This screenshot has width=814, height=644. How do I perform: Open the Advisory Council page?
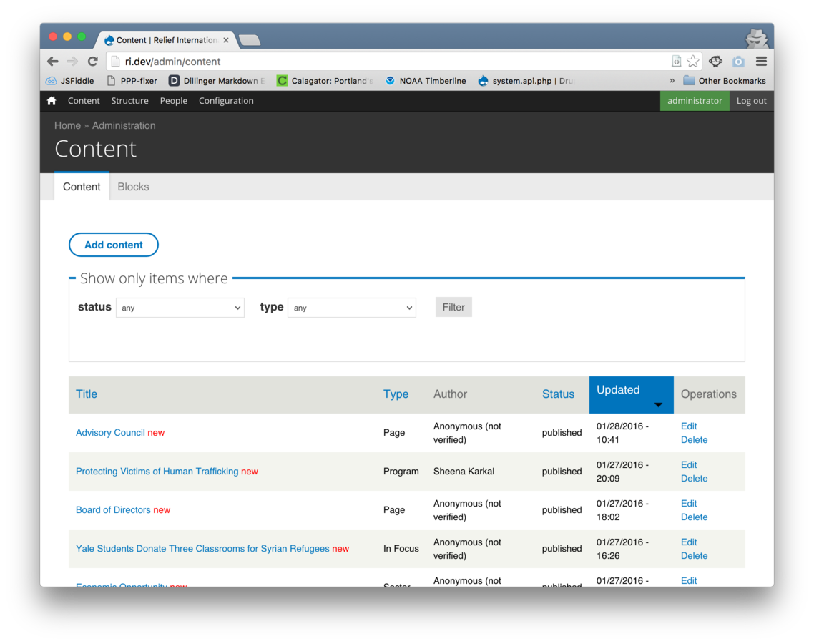tap(110, 433)
